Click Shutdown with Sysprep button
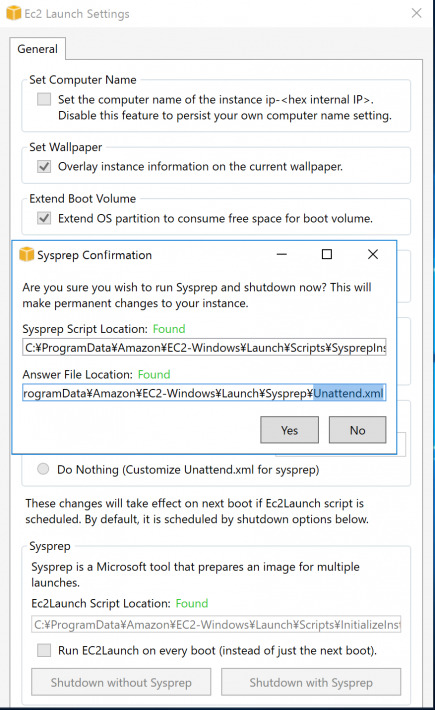 [311, 682]
